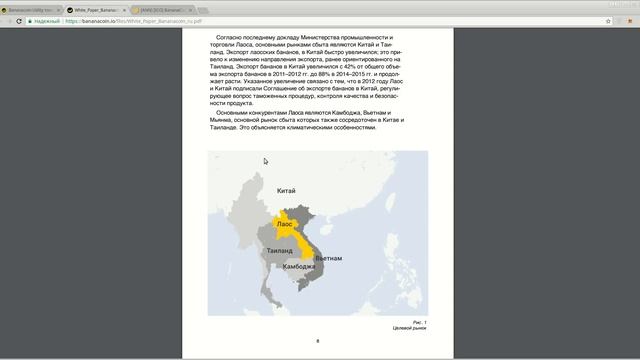640x360 pixels.
Task: Click the page number at the page bottom
Action: (x=318, y=341)
